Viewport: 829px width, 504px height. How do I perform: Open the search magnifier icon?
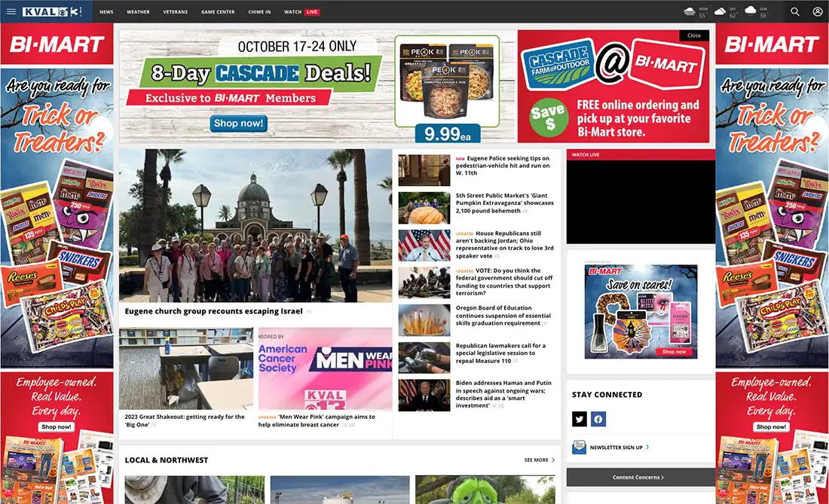point(794,11)
